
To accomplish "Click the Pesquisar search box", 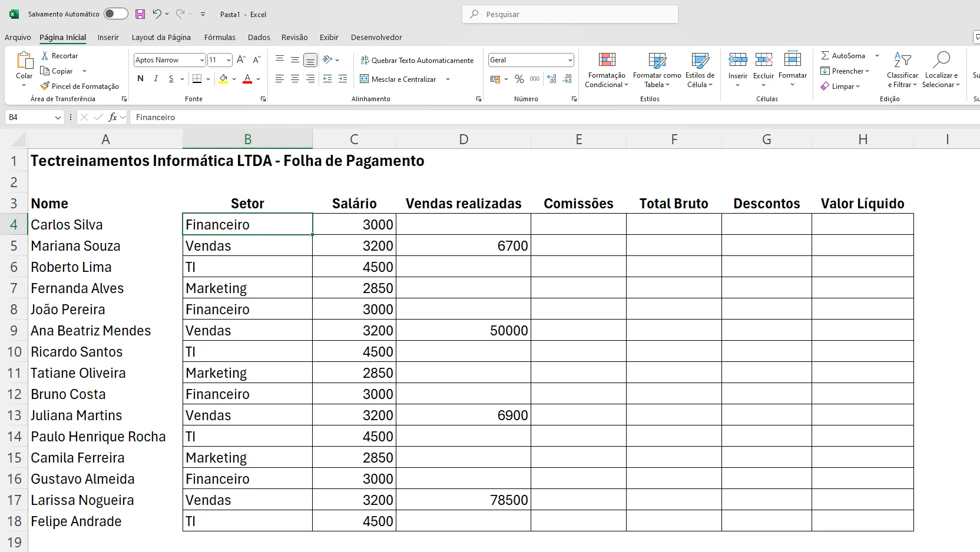I will (570, 14).
